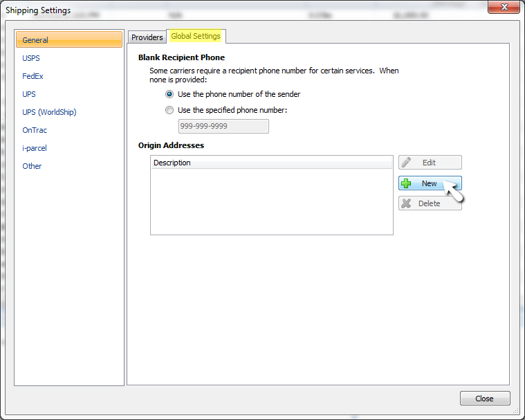
Task: Select OnTrac in the sidebar
Action: coord(35,130)
